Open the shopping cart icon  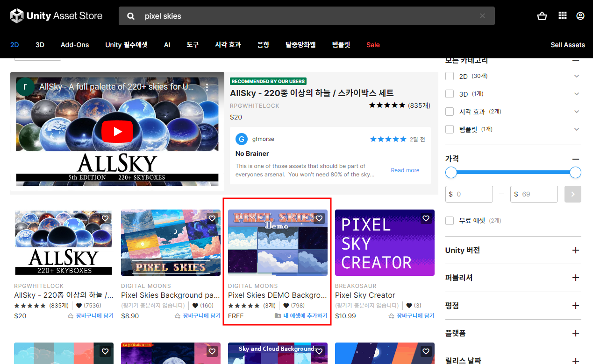click(x=542, y=16)
